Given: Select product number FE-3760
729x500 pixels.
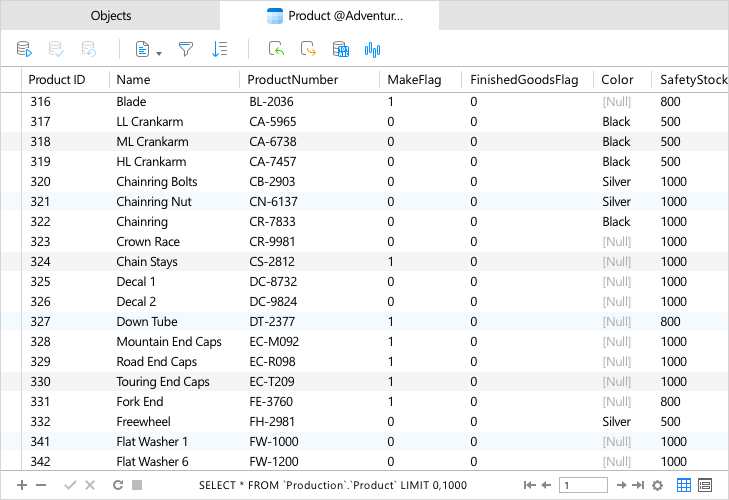Looking at the screenshot, I should (x=271, y=401).
